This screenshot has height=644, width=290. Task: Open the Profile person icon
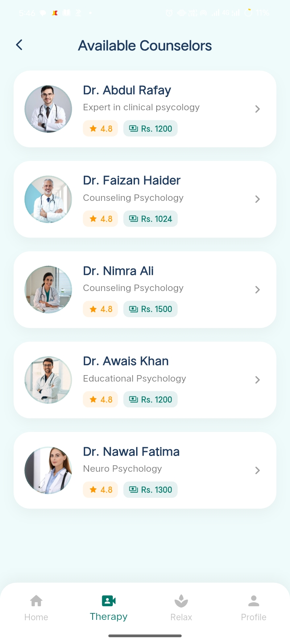pyautogui.click(x=254, y=601)
